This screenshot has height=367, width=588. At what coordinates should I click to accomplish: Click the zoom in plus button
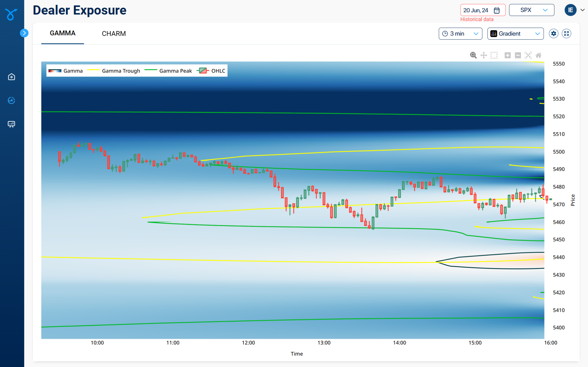click(507, 55)
